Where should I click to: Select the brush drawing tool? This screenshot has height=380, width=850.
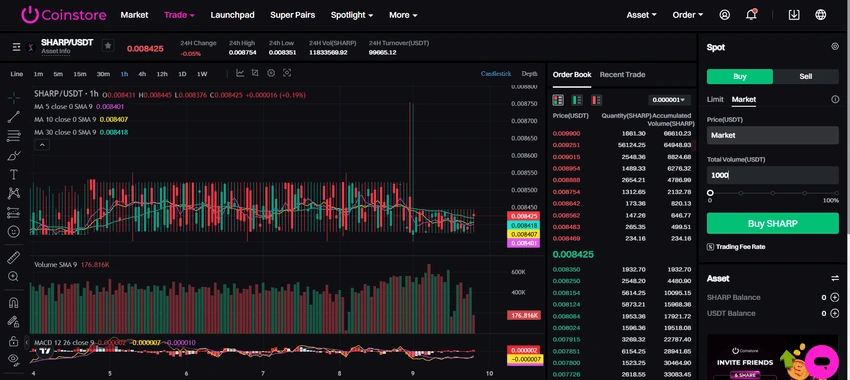pos(14,156)
